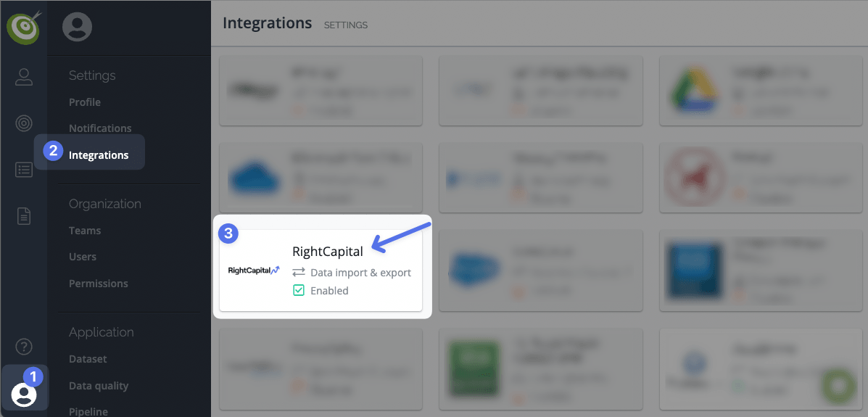Image resolution: width=868 pixels, height=417 pixels.
Task: Open the RightCapital integration title
Action: (328, 252)
